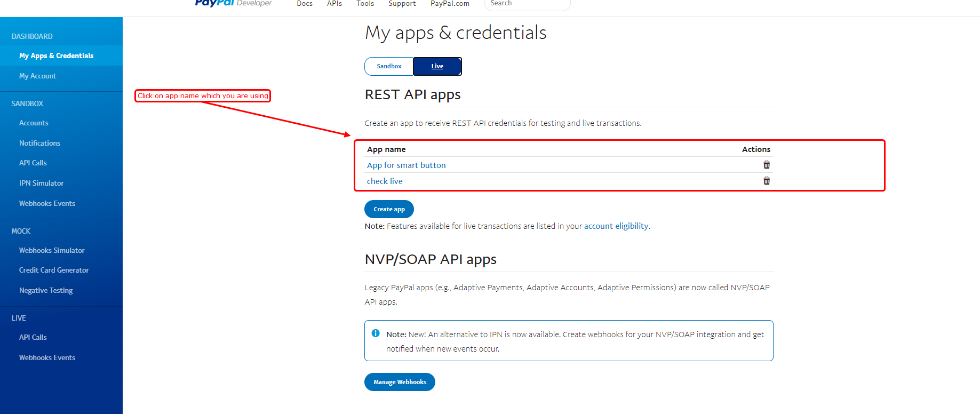The width and height of the screenshot is (980, 414).
Task: Open the APIs menu
Action: pos(334,3)
